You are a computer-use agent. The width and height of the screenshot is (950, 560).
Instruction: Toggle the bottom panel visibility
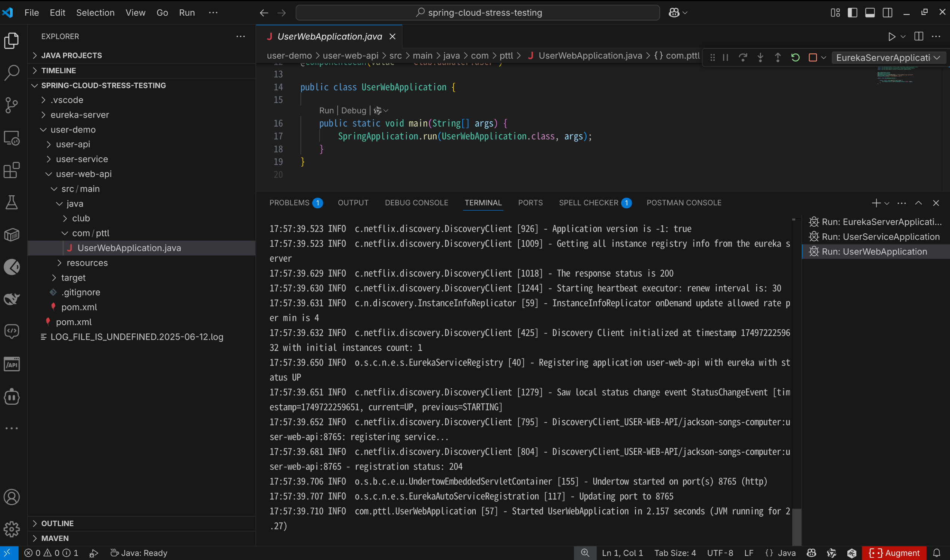(x=870, y=12)
